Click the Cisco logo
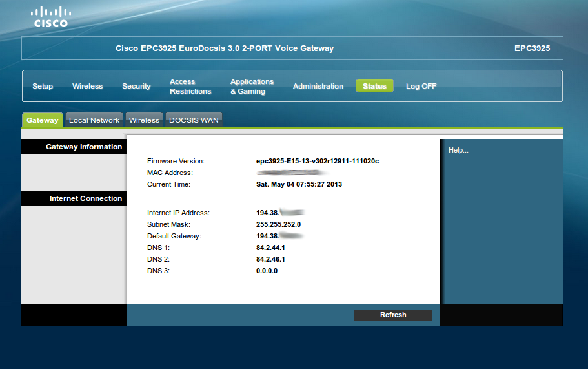Image resolution: width=588 pixels, height=369 pixels. (50, 17)
